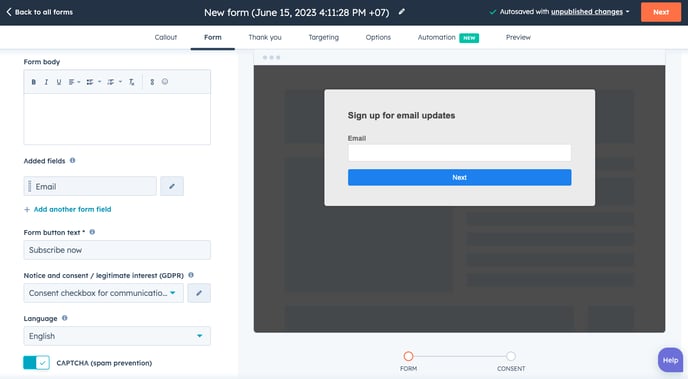Toggle CAPTCHA spam prevention switch
The image size is (688, 379).
(36, 363)
